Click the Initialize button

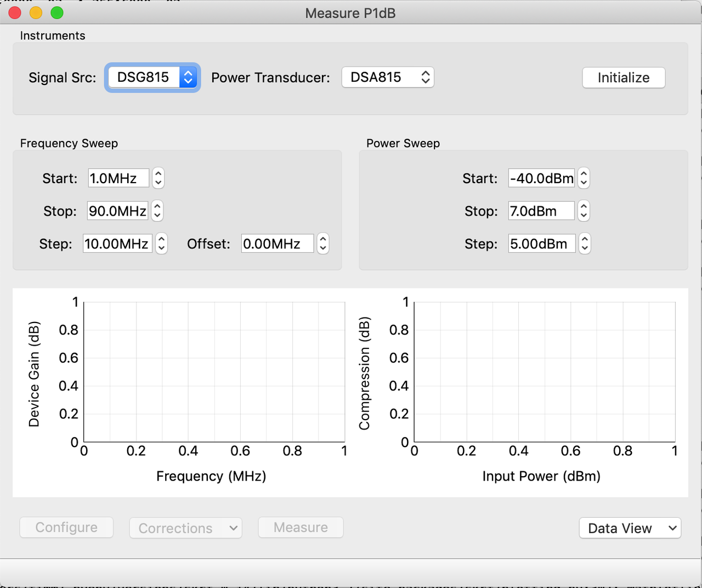coord(624,77)
